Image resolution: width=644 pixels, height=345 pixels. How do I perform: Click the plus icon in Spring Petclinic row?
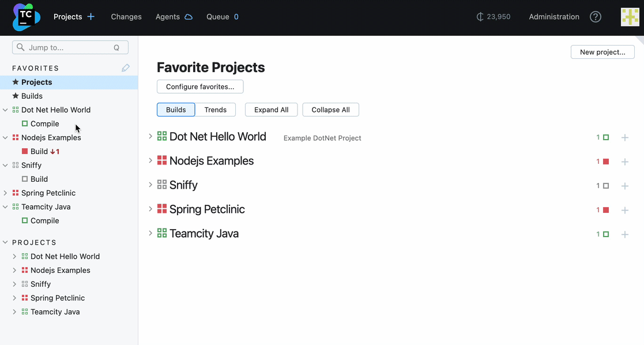coord(625,211)
